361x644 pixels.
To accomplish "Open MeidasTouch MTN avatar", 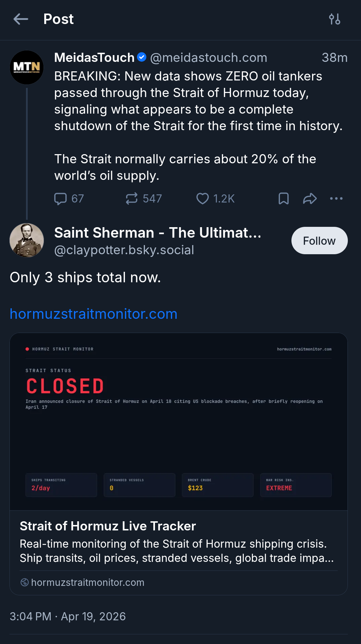I will 27,67.
